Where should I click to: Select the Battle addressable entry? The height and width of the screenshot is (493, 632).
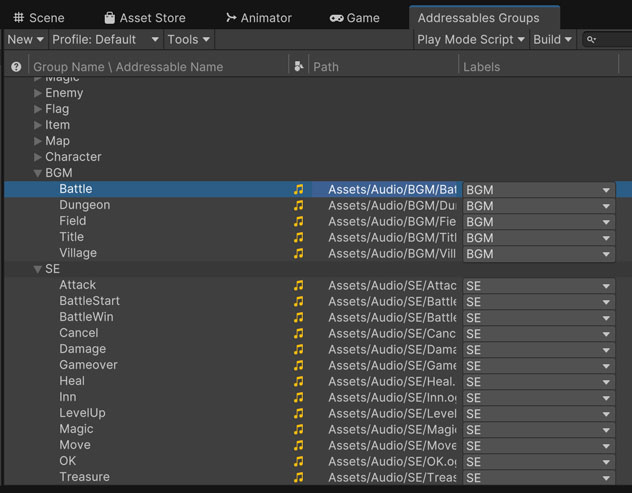76,189
